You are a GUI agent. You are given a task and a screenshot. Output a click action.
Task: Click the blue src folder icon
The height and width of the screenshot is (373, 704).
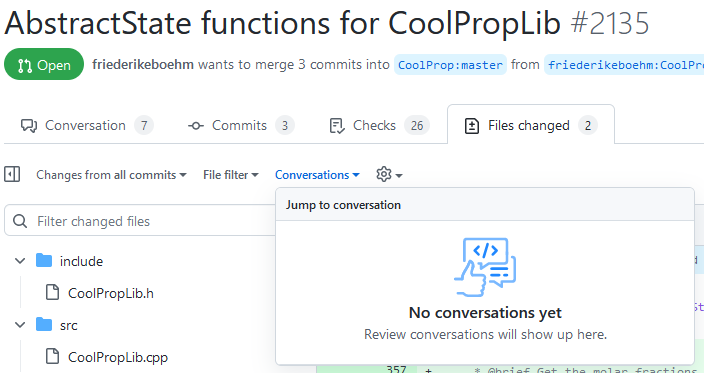[x=44, y=325]
